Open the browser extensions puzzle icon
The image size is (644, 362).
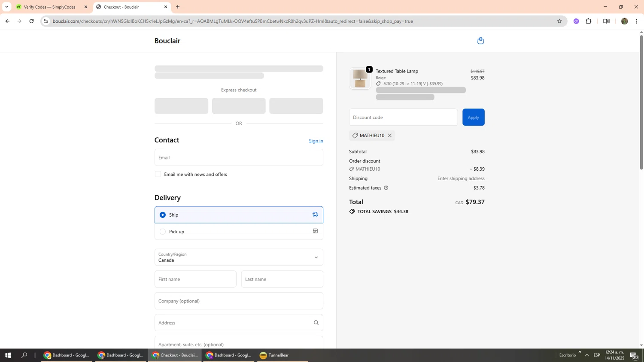[x=589, y=21]
